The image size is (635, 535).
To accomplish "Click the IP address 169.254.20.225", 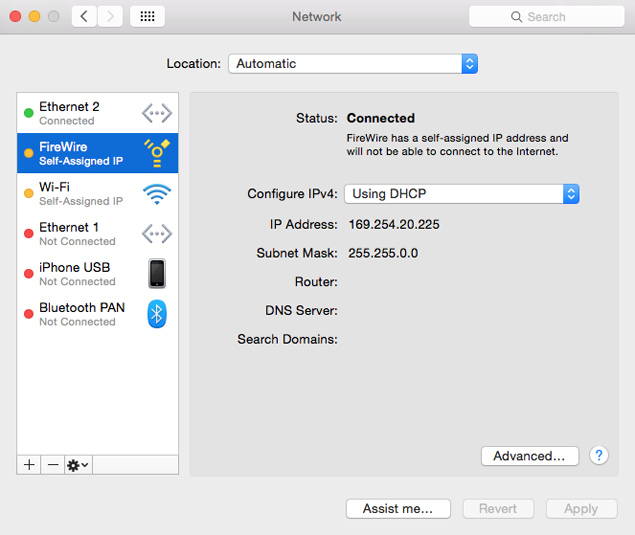I will pyautogui.click(x=394, y=224).
